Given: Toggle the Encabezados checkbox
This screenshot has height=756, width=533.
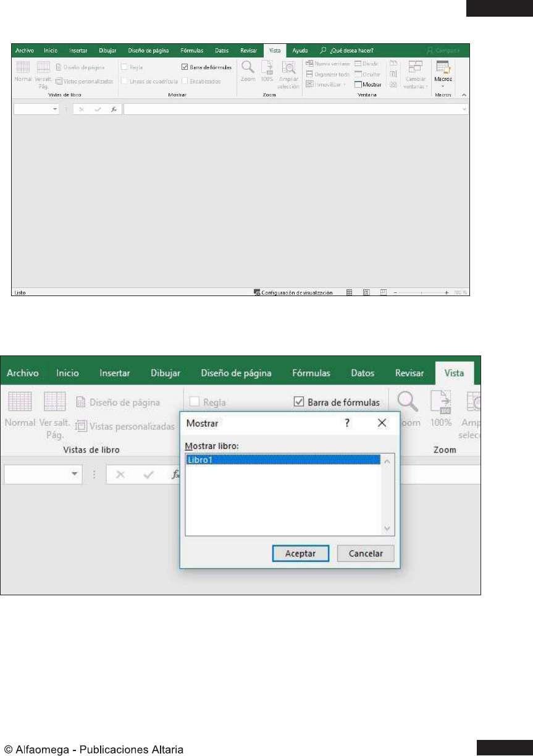Looking at the screenshot, I should click(x=185, y=81).
